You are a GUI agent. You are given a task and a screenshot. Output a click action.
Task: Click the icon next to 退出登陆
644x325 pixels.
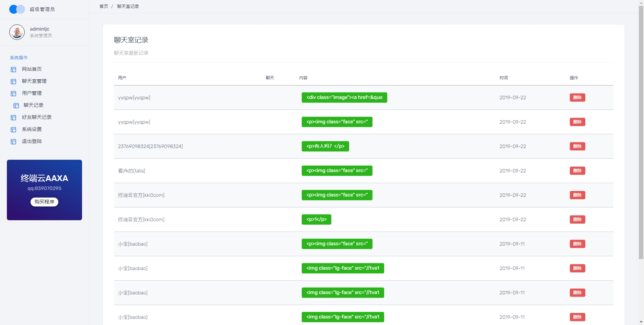pyautogui.click(x=13, y=142)
